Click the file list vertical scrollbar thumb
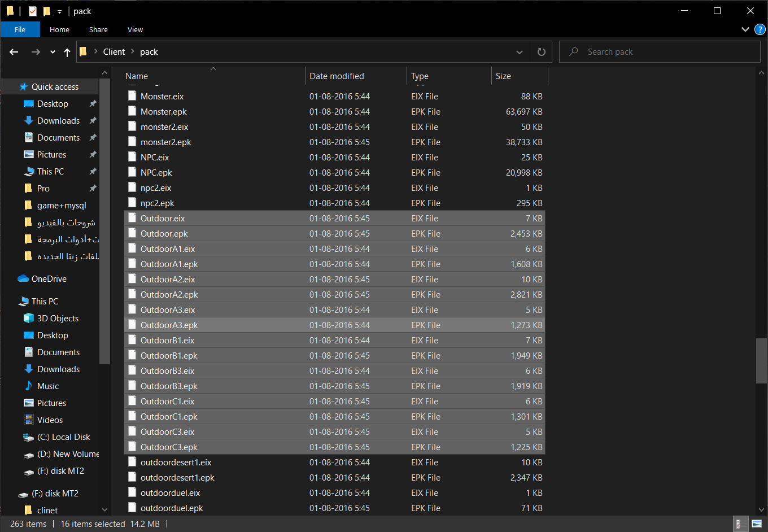Image resolution: width=768 pixels, height=532 pixels. click(x=761, y=361)
